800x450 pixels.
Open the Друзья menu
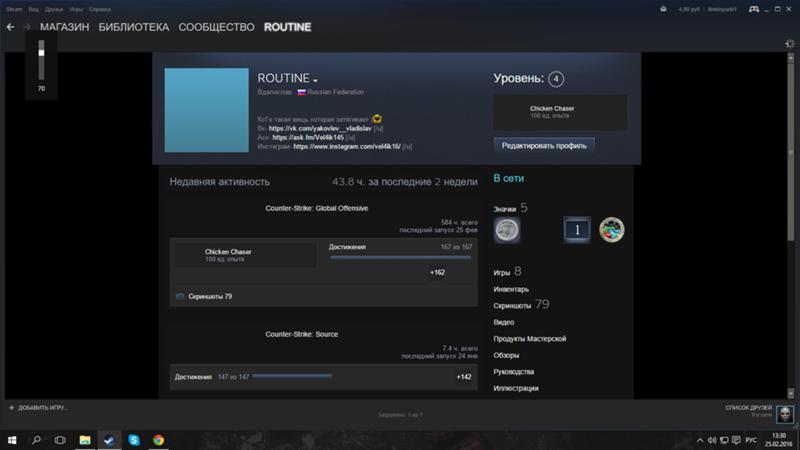(54, 9)
